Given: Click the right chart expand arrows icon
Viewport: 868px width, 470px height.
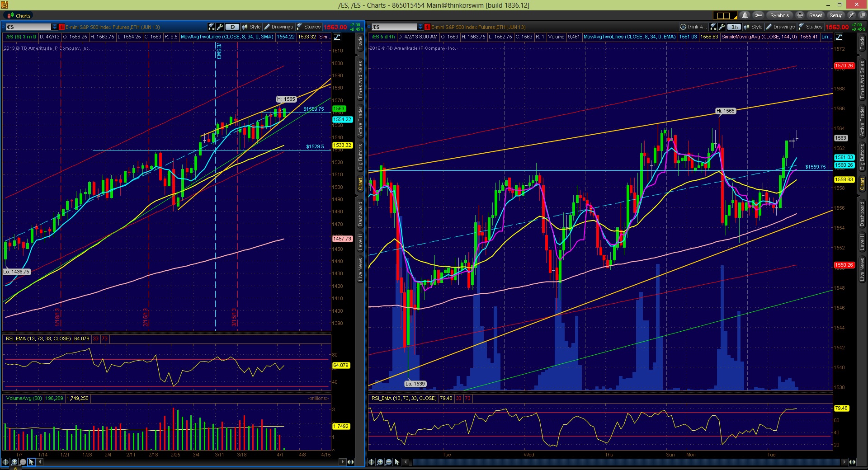Looking at the screenshot, I should pyautogui.click(x=713, y=27).
